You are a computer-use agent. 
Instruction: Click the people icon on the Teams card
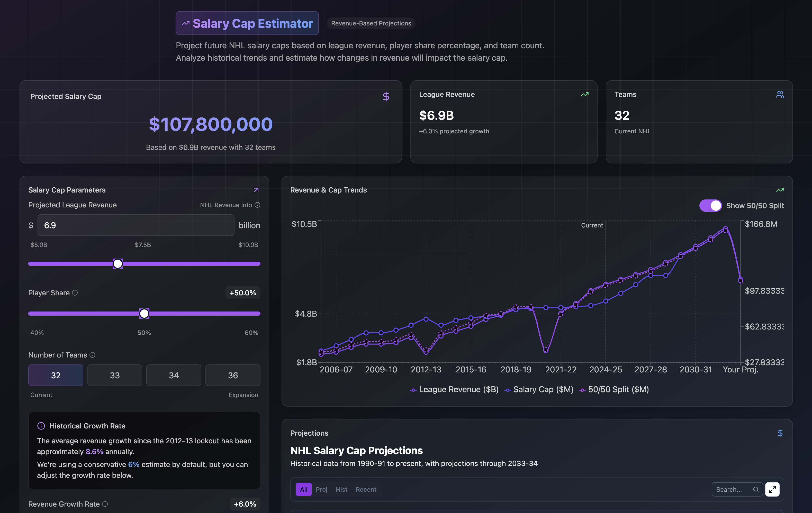780,94
